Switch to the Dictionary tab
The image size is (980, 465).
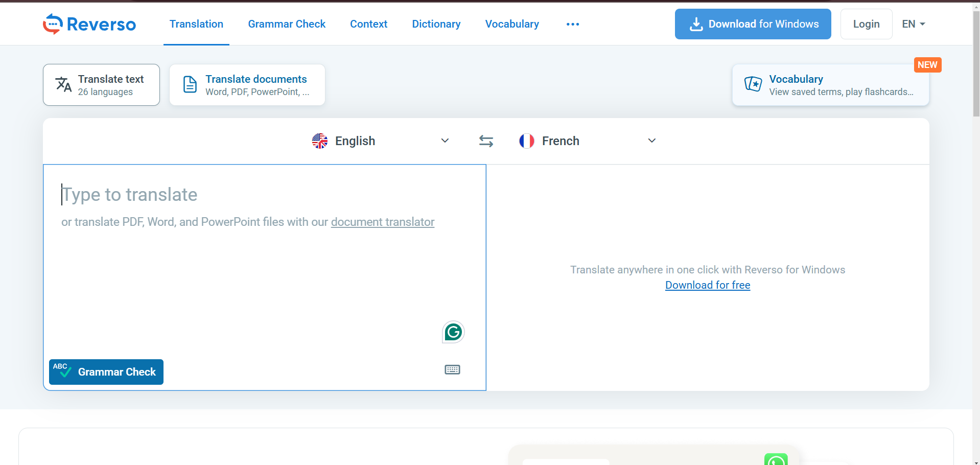tap(436, 24)
